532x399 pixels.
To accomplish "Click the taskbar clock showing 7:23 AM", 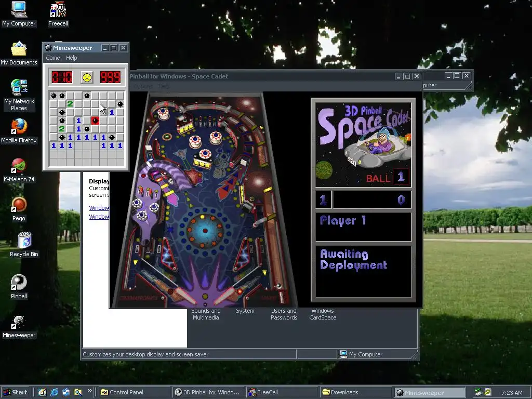I will [x=512, y=393].
